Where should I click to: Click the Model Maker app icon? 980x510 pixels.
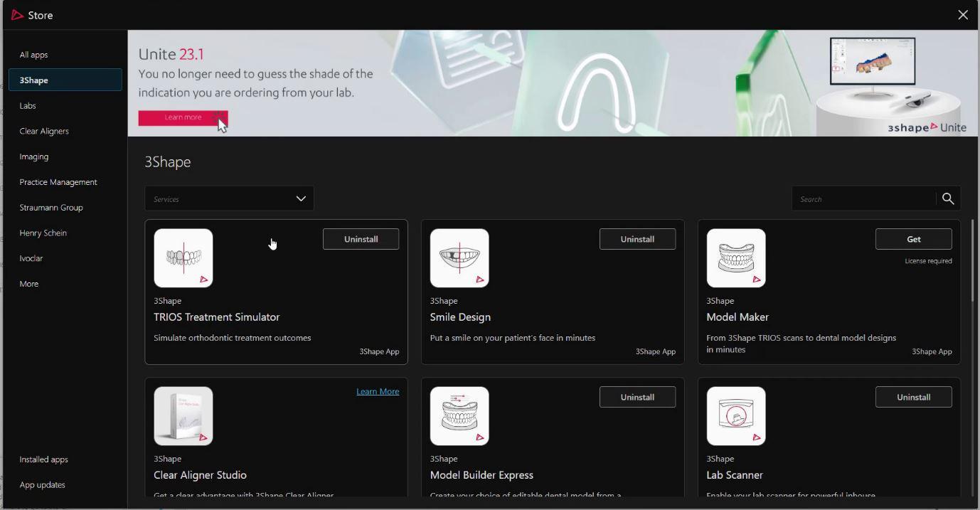pyautogui.click(x=736, y=258)
